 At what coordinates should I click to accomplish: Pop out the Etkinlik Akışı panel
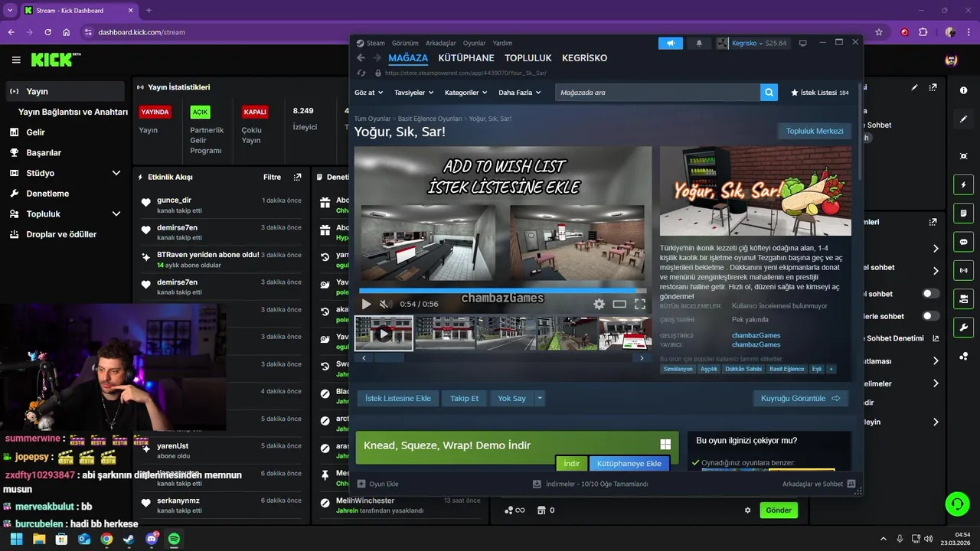pyautogui.click(x=297, y=177)
